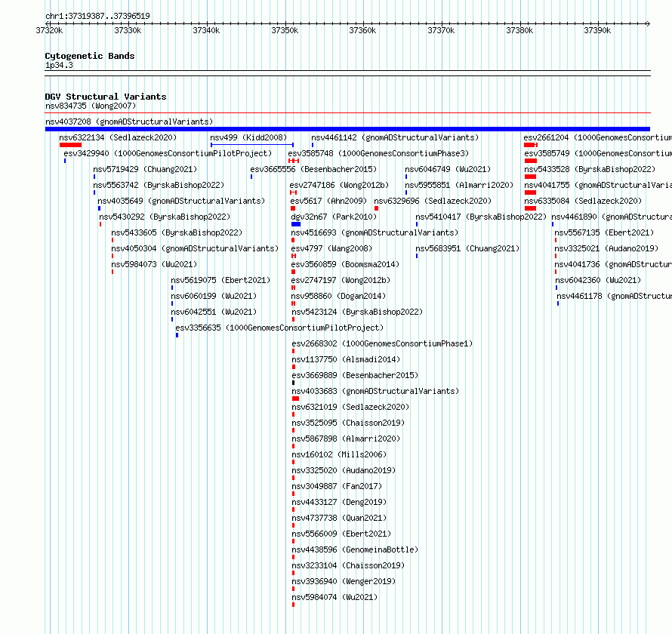Open variant nsv5719429 (Chuang2021)
Screen dimensions: 672x634
[145, 169]
